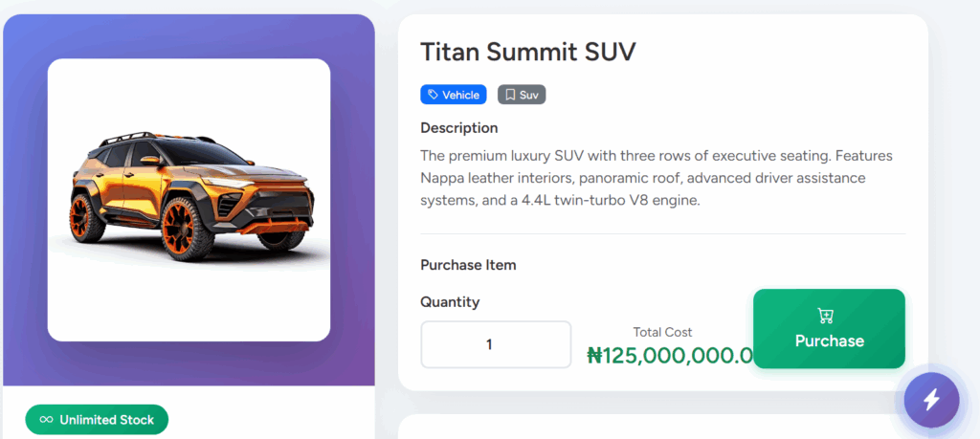
Task: Click the Titan Summit SUV title
Action: click(x=527, y=52)
